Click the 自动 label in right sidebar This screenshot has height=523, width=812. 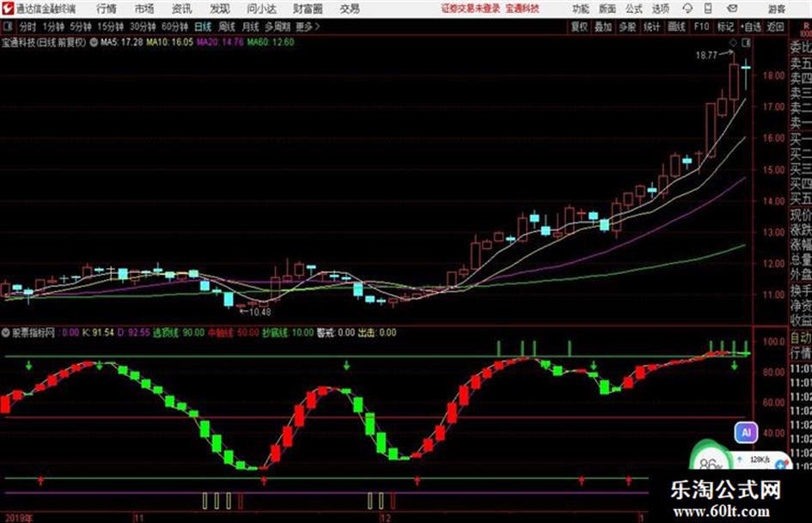801,338
